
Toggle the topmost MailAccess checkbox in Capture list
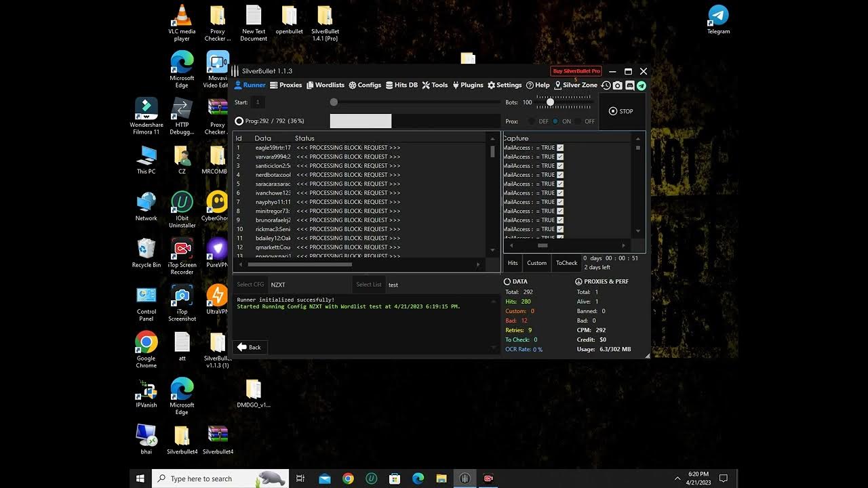coord(560,148)
